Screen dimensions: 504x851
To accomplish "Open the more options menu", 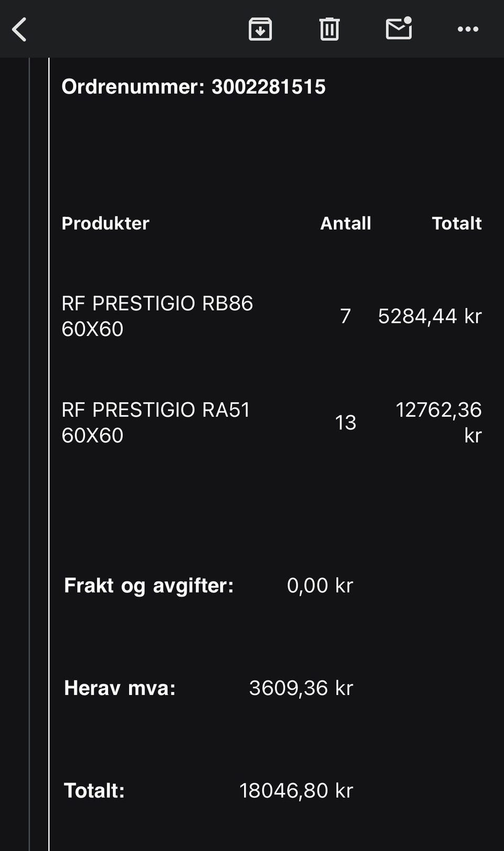I will (x=468, y=29).
